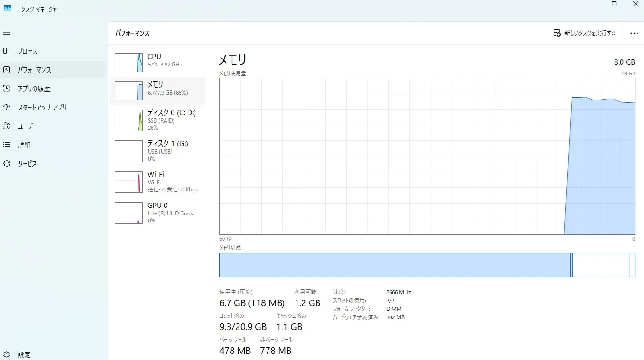Click the タスク マネージャー window title text
The image size is (644, 360).
click(41, 9)
